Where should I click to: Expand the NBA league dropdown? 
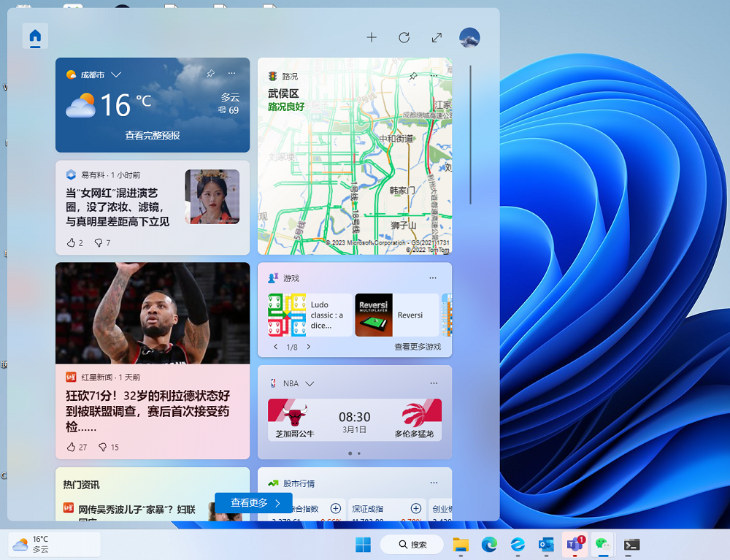[310, 383]
